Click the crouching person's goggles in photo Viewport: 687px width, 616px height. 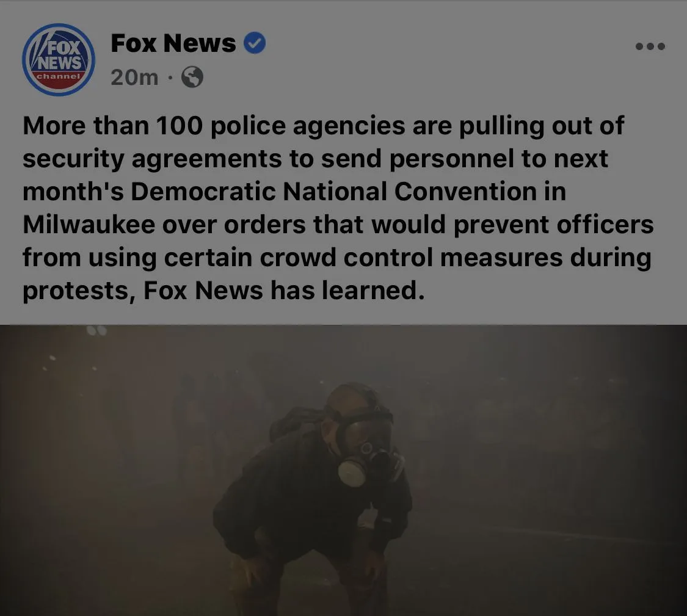point(362,429)
